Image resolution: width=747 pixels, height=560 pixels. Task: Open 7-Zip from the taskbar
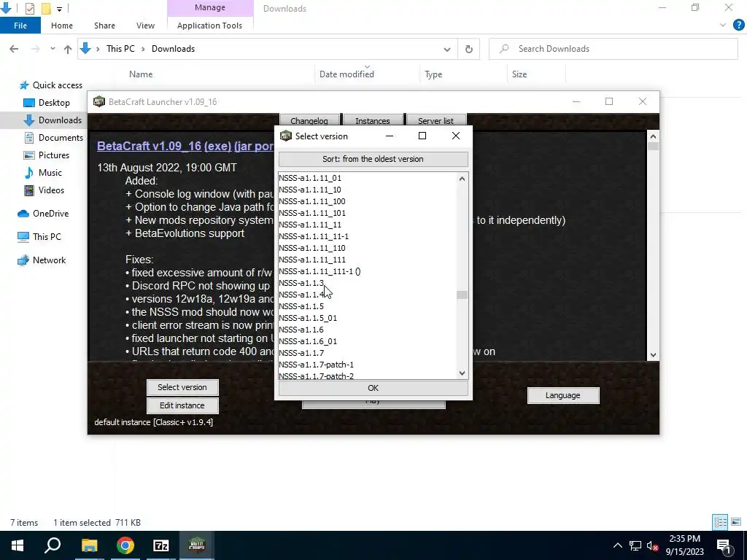point(161,545)
